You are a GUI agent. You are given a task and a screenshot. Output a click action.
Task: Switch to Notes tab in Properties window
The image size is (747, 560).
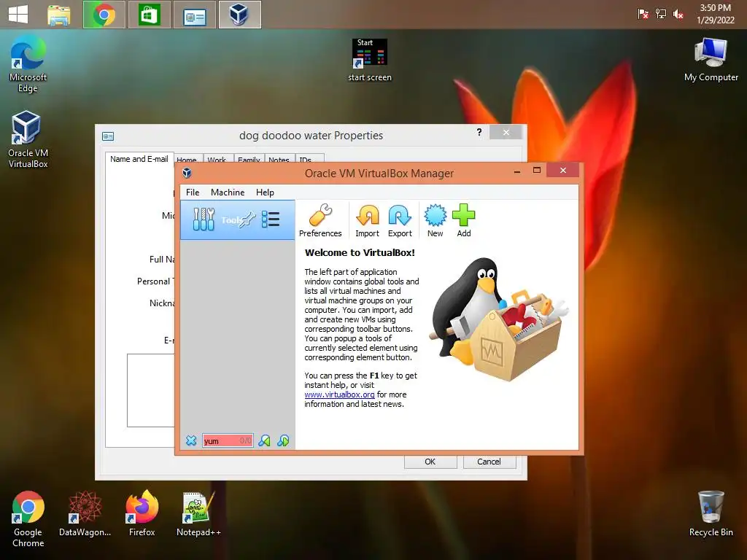(x=279, y=160)
